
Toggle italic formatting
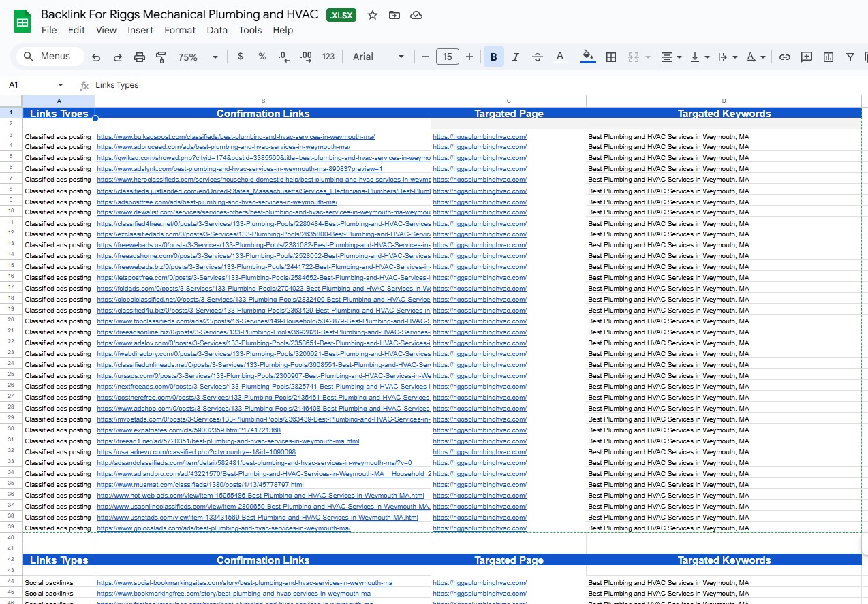(x=516, y=57)
